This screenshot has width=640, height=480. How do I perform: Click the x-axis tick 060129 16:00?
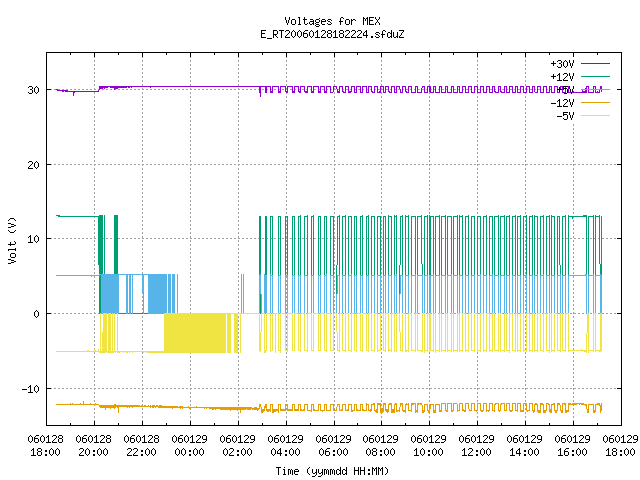(x=572, y=446)
